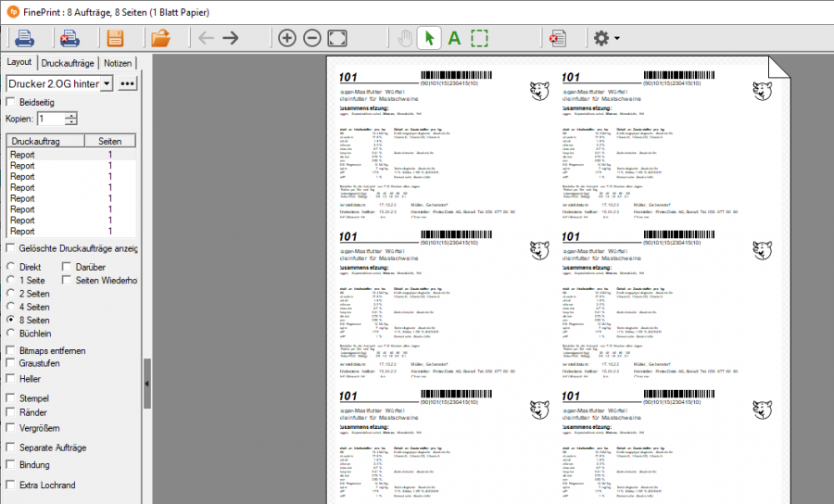
Task: Select the 4 Seiten layout option
Action: 10,307
